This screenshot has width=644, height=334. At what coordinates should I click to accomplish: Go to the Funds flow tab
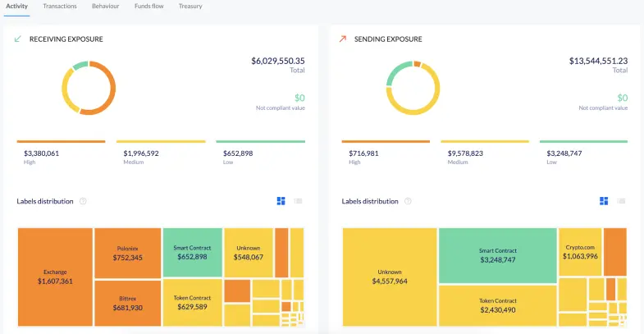(x=149, y=7)
